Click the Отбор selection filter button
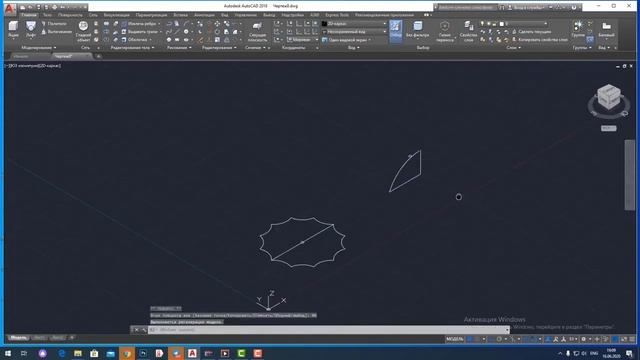Viewport: 640px width, 360px height. 396,31
